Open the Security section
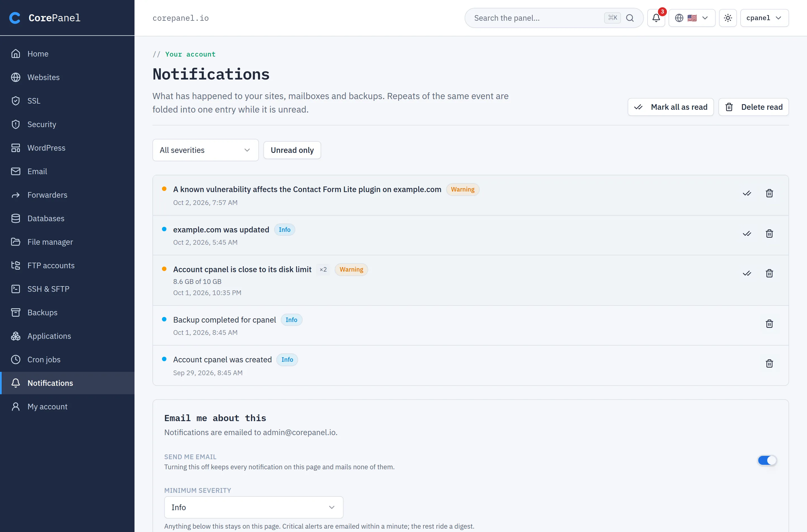 tap(67, 124)
